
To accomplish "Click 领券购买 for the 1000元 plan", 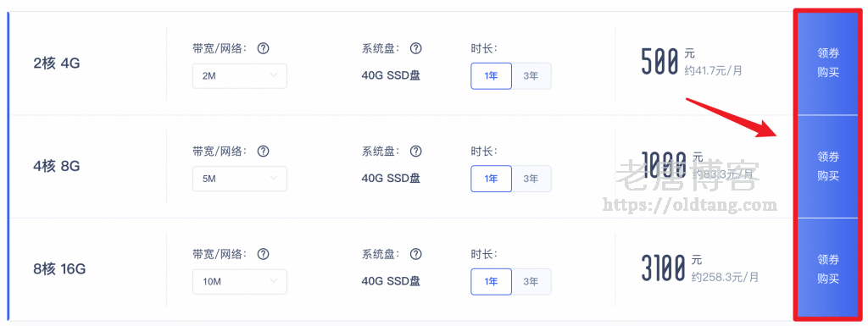I will [x=827, y=166].
